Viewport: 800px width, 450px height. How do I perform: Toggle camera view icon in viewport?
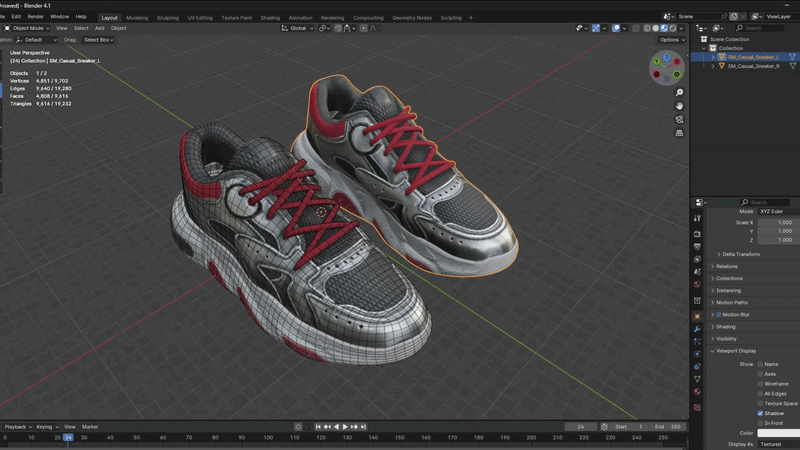[679, 119]
